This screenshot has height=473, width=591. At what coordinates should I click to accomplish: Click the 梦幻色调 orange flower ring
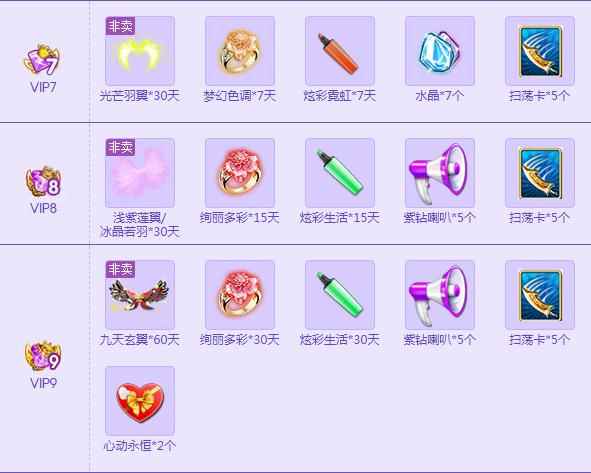240,51
